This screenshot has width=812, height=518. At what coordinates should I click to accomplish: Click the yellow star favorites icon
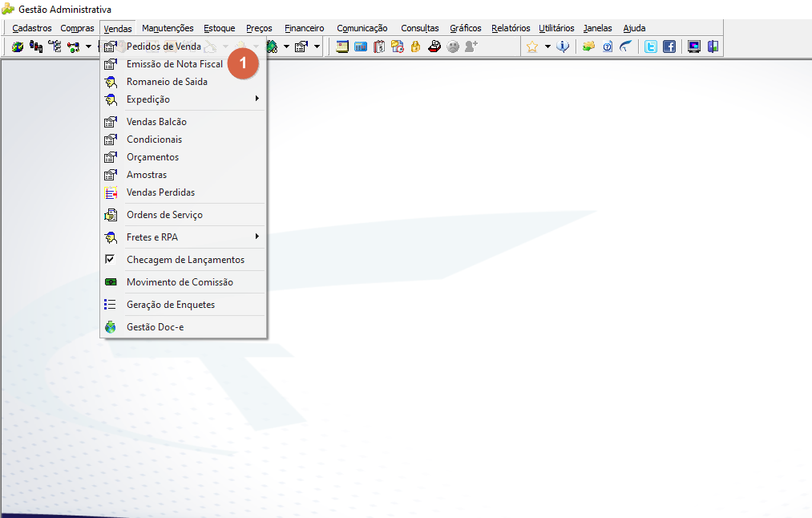(x=531, y=47)
